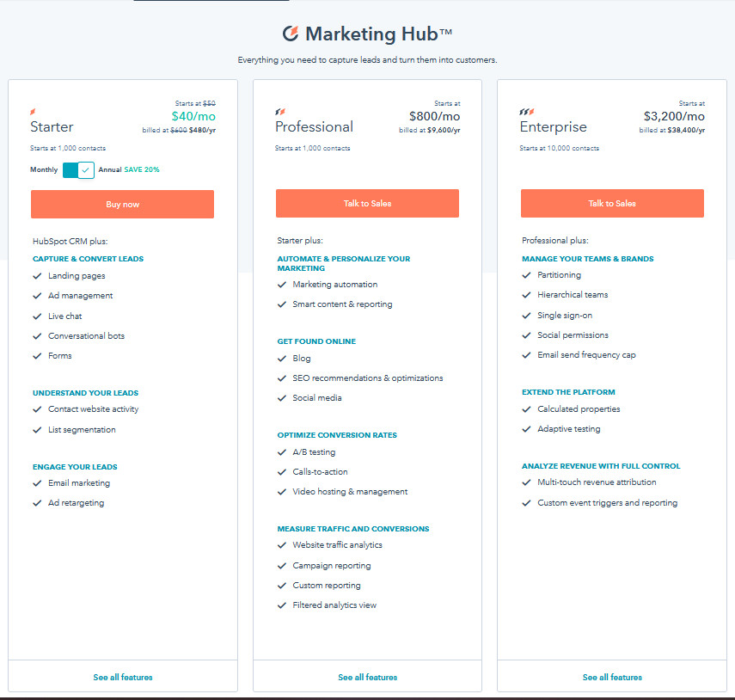
Task: Click the Custom event triggers and reporting feature
Action: coord(608,502)
